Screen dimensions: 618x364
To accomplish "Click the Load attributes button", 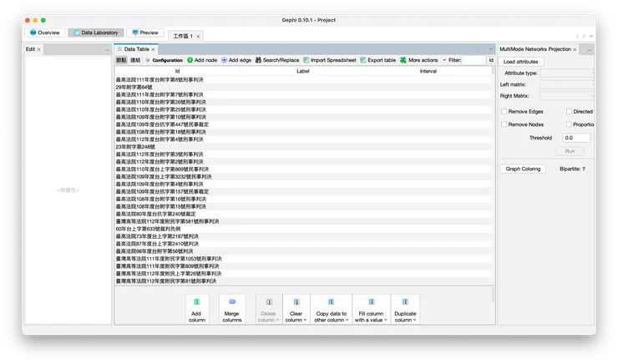I will 520,62.
